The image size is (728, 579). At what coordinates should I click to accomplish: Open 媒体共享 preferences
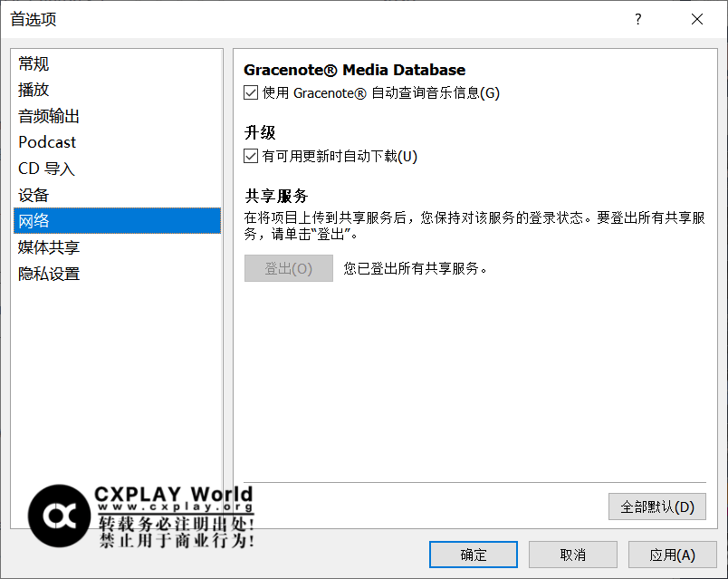click(x=117, y=247)
